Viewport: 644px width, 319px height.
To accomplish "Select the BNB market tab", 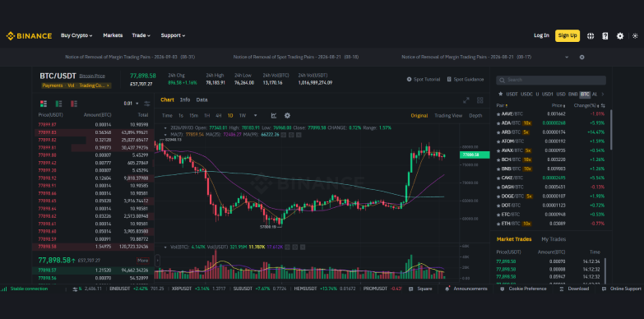I will pyautogui.click(x=572, y=94).
